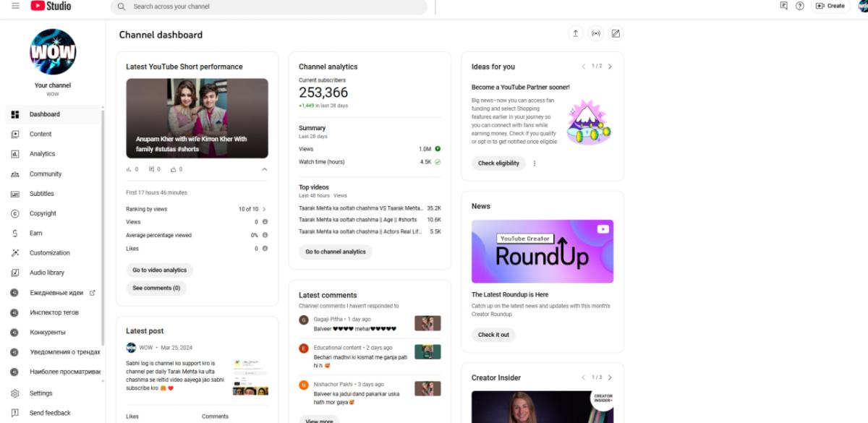Click the create post pencil icon
The height and width of the screenshot is (423, 868).
coord(616,33)
